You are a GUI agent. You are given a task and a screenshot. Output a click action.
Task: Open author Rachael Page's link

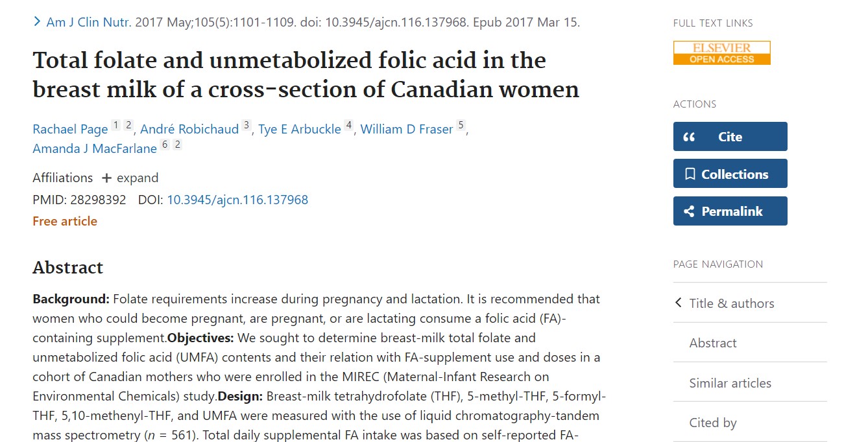coord(70,129)
